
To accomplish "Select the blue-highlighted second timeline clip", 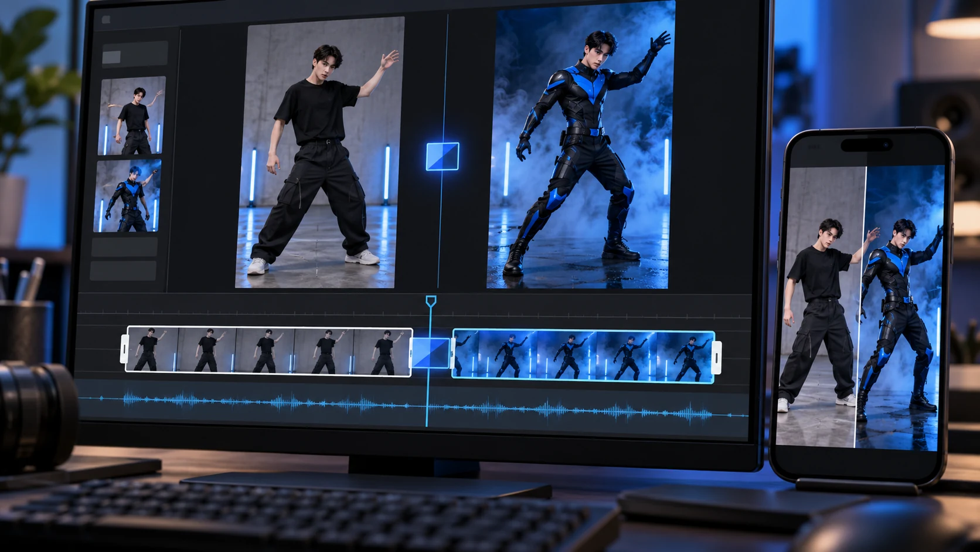I will (584, 356).
